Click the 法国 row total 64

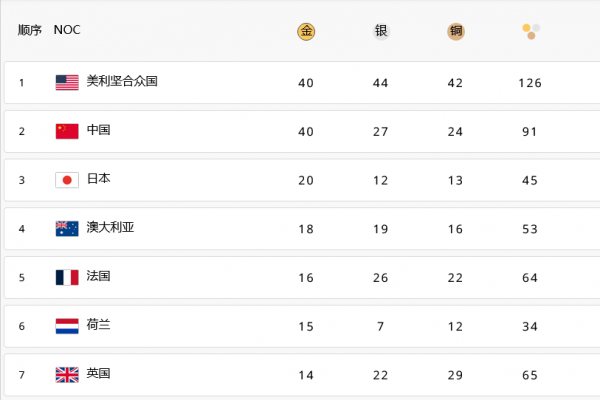click(x=530, y=277)
